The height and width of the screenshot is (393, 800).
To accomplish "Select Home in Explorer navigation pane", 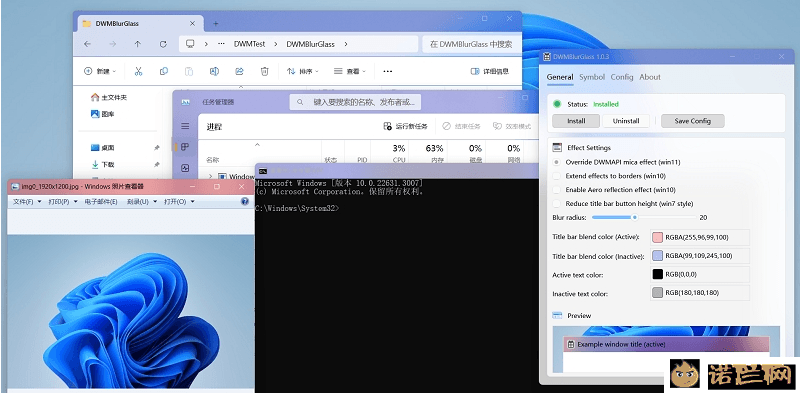I will pos(108,97).
